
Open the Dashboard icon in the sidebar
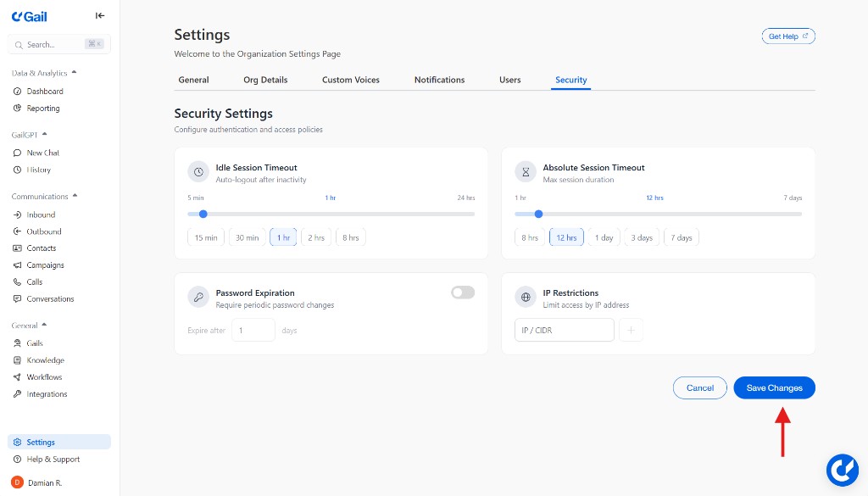[x=18, y=92]
